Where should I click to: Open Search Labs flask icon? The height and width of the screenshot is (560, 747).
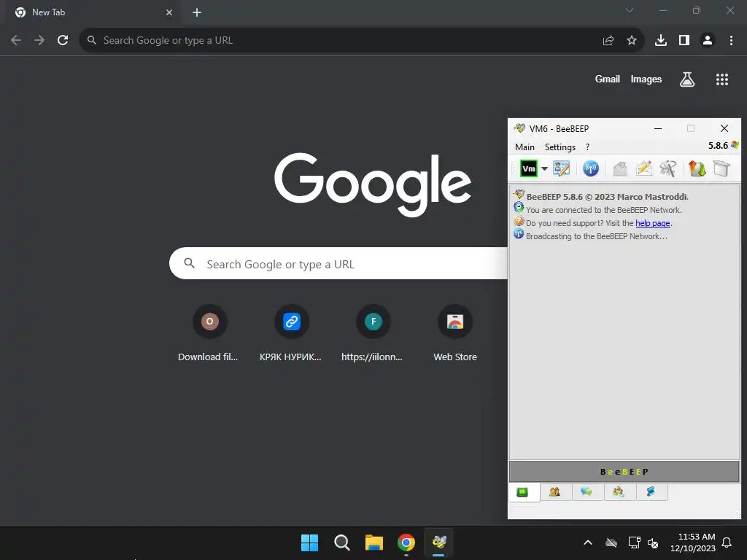click(687, 79)
